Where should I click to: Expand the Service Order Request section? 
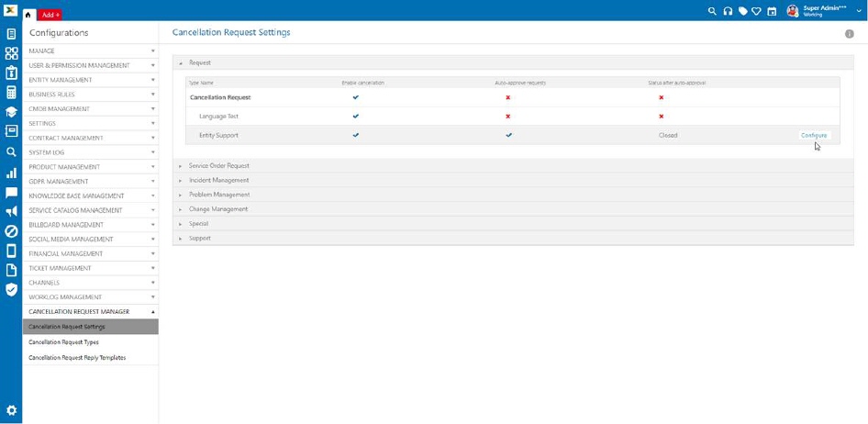click(x=218, y=166)
